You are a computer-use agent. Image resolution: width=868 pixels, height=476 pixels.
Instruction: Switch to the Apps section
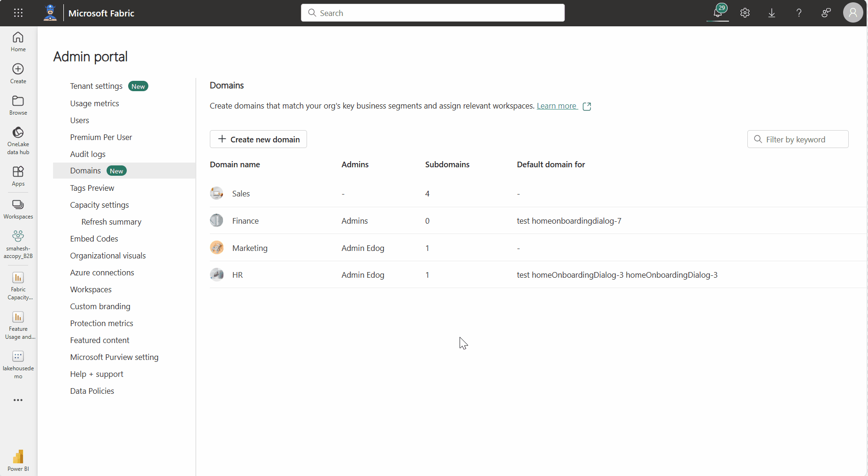click(x=18, y=176)
